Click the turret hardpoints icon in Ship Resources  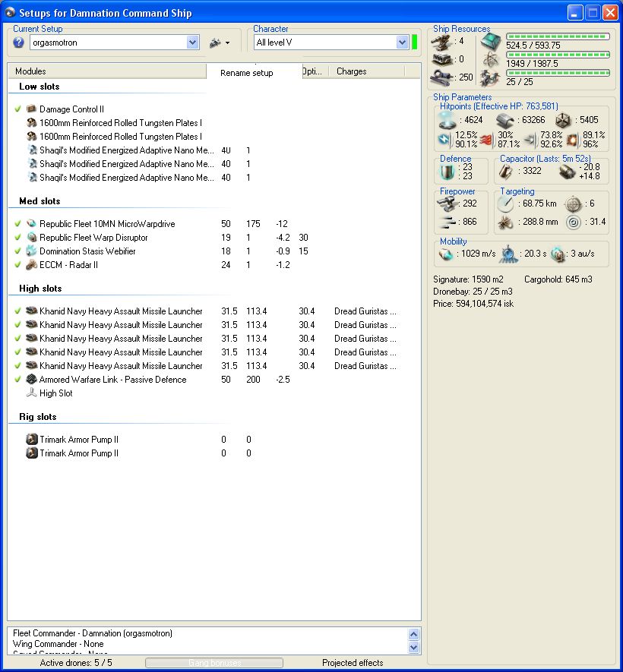[441, 41]
